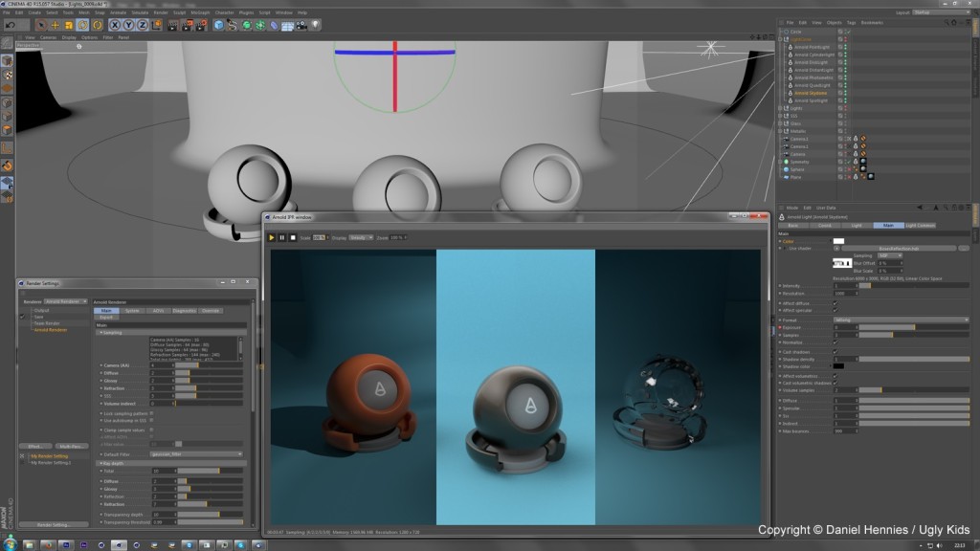Viewport: 980px width, 551px height.
Task: Open the Default Filter dropdown
Action: tap(196, 453)
